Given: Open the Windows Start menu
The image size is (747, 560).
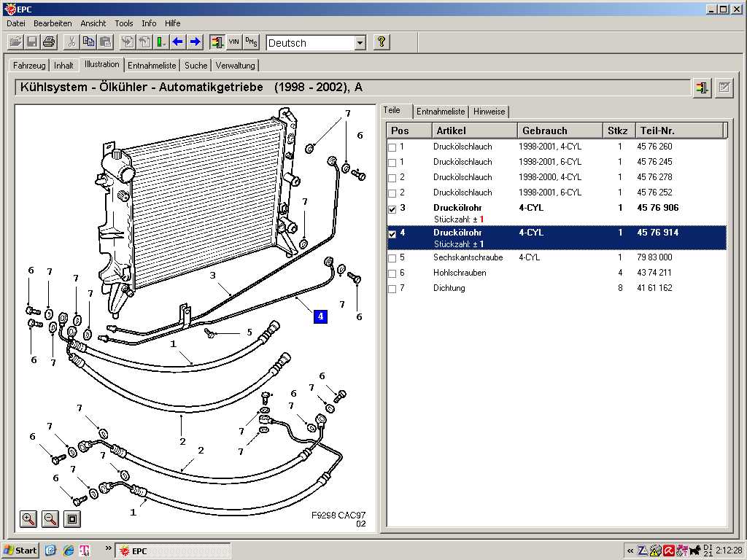Looking at the screenshot, I should click(20, 551).
